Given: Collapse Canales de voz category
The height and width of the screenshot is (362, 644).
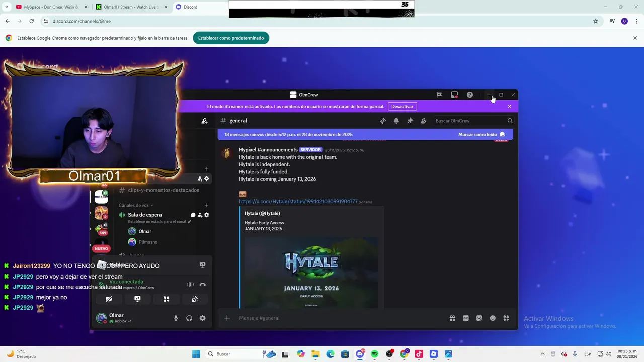Looking at the screenshot, I should tap(136, 205).
